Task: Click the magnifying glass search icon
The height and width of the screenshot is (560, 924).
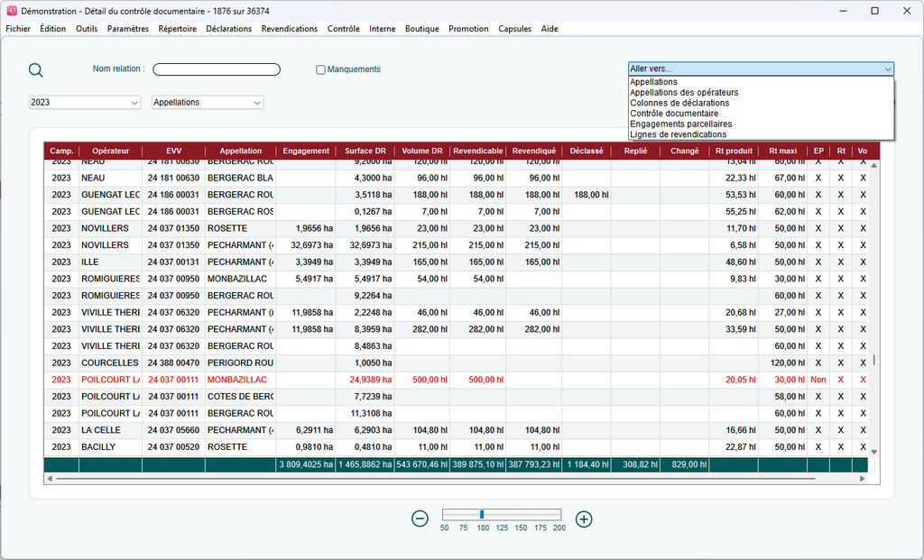Action: click(x=36, y=71)
